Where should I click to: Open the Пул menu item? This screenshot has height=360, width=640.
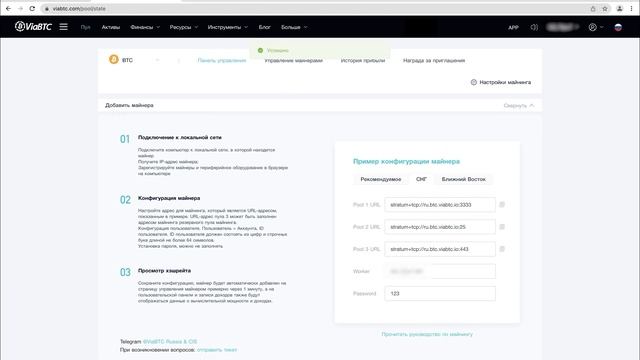point(85,27)
